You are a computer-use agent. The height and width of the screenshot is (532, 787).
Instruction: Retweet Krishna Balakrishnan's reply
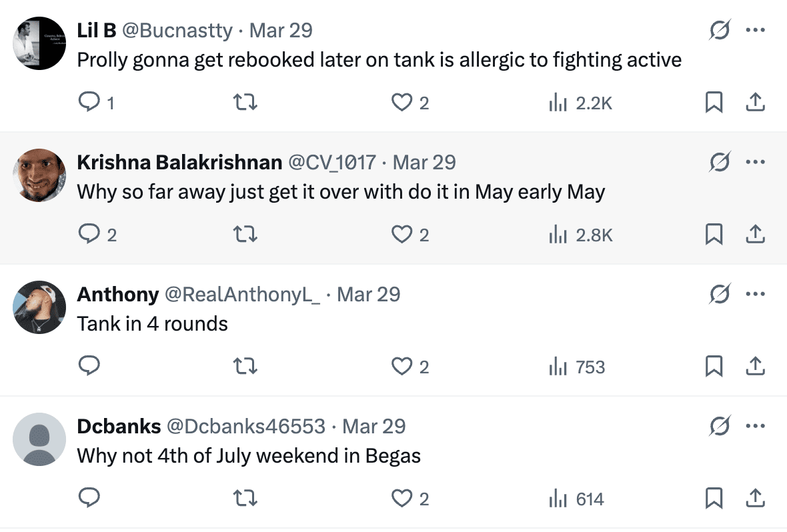coord(245,234)
